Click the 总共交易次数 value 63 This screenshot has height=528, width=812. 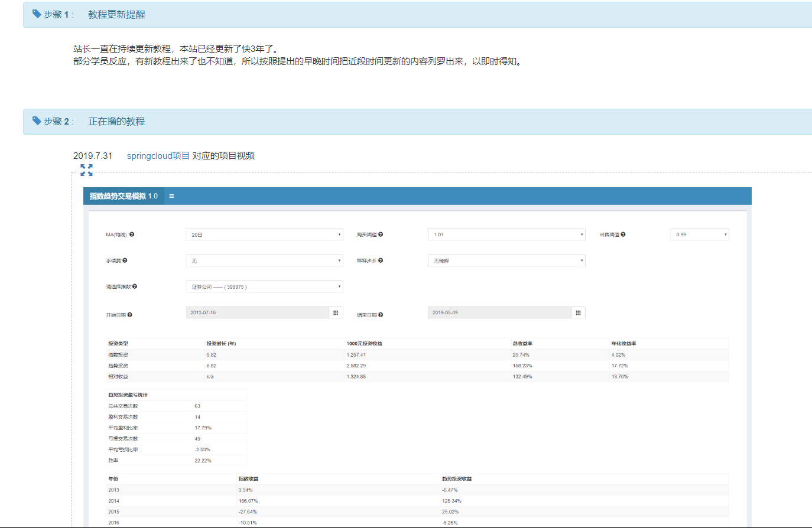click(x=197, y=406)
